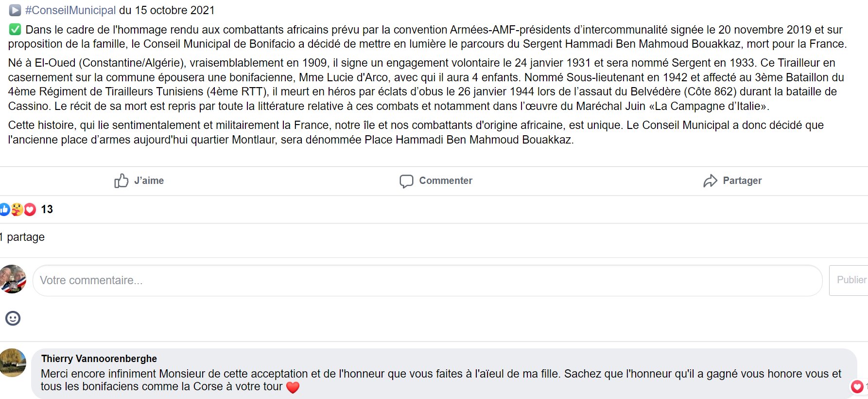Click the Commenter speech bubble icon
The image size is (868, 399).
(x=406, y=181)
